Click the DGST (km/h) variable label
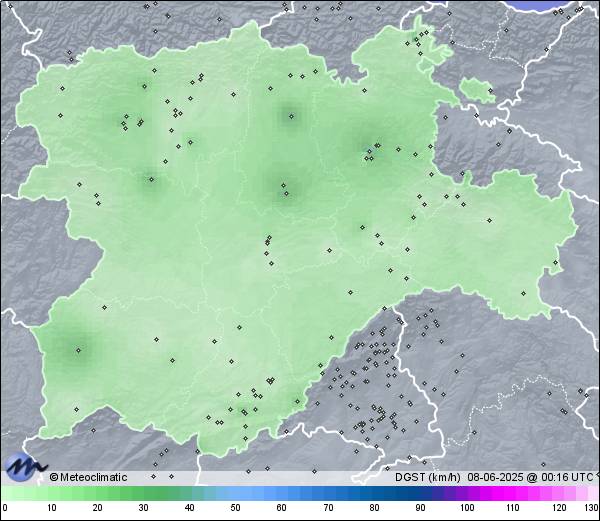Screen dimensions: 600x521 click(x=428, y=477)
